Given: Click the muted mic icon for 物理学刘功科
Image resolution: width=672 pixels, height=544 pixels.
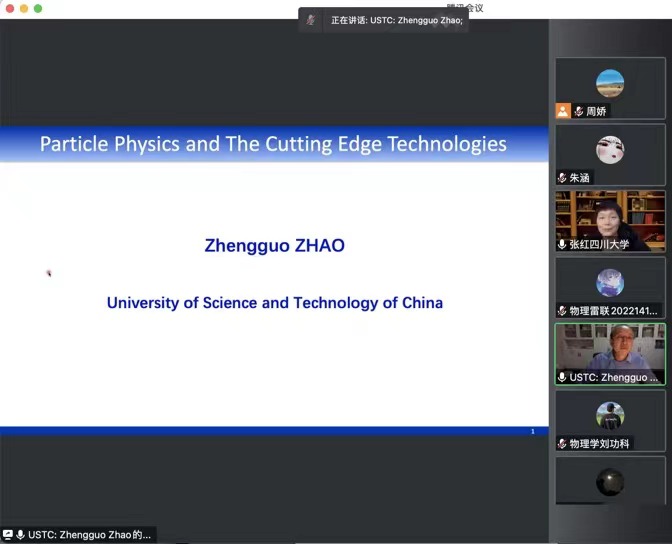Looking at the screenshot, I should click(562, 443).
